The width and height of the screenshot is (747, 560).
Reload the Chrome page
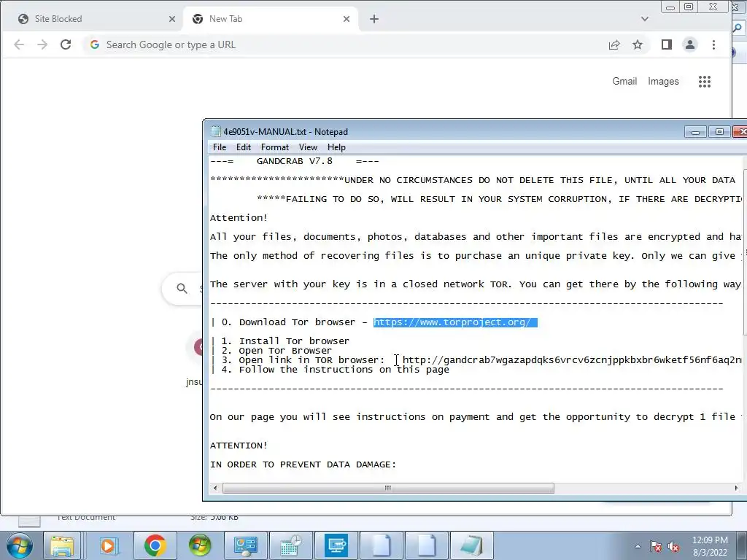click(66, 44)
